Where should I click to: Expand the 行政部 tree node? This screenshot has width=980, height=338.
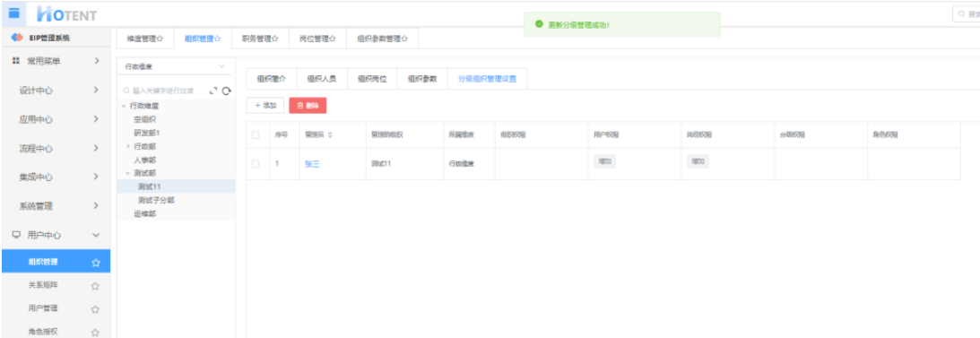[128, 145]
